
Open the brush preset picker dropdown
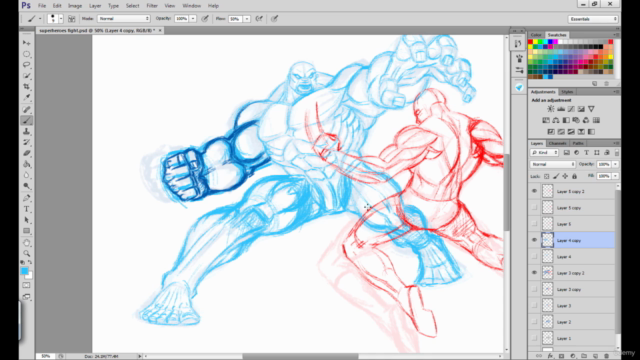coord(61,19)
